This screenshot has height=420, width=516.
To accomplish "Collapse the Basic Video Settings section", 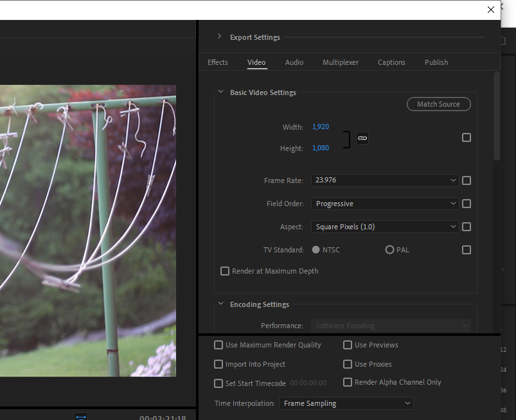I will pyautogui.click(x=220, y=92).
